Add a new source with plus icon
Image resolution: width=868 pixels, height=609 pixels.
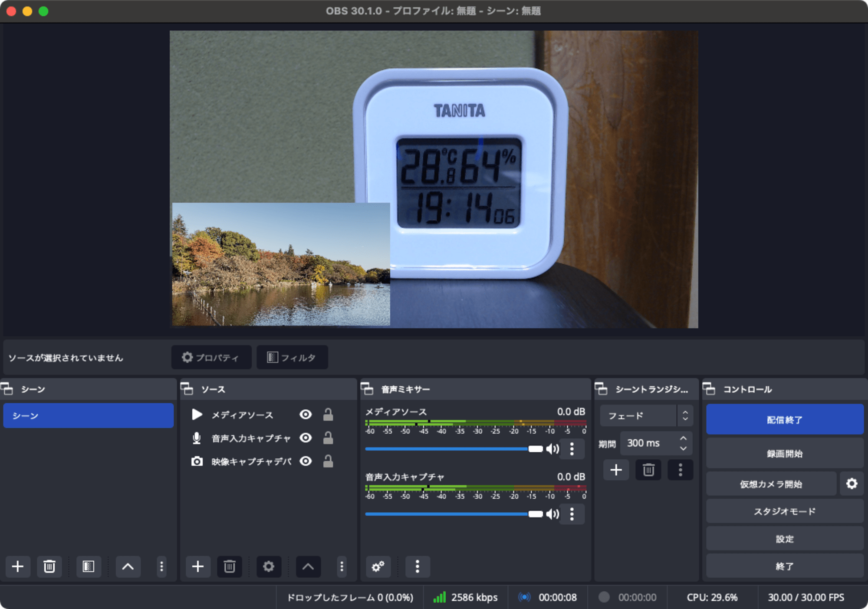pos(198,566)
